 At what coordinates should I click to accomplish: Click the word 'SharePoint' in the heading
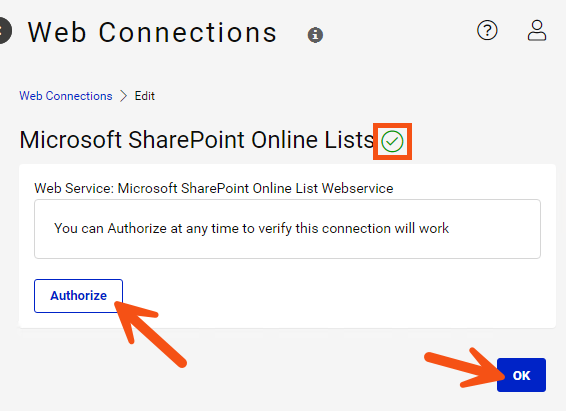point(186,140)
